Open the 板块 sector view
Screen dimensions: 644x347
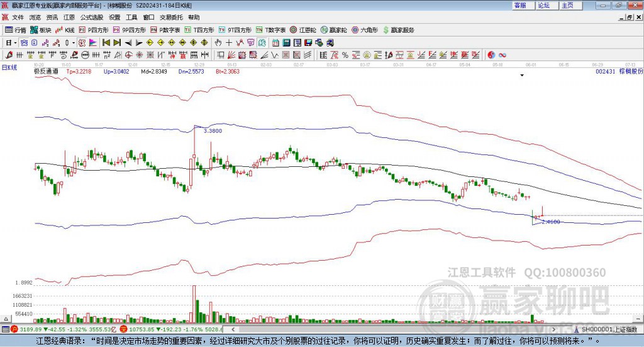click(x=40, y=30)
